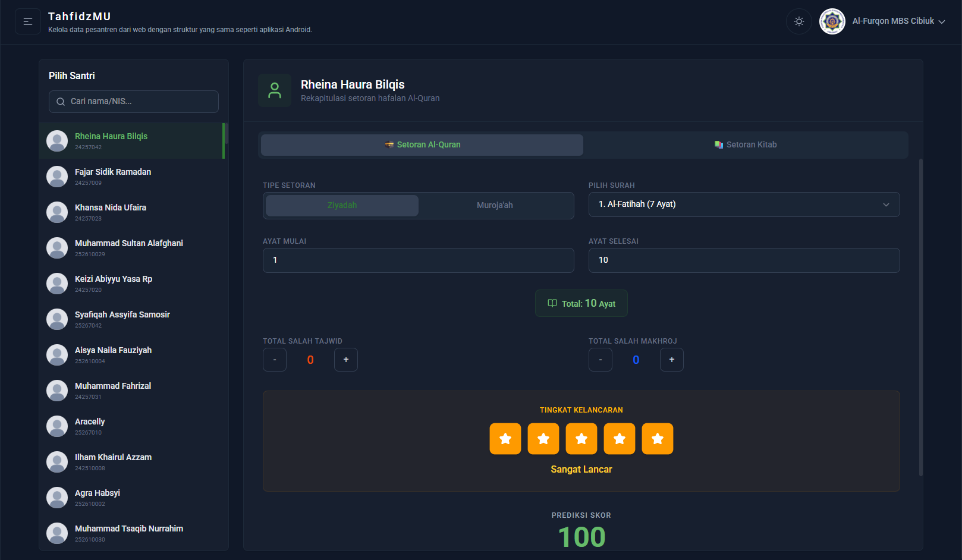Click the green person icon beside student name
Viewport: 962px width, 560px height.
275,90
